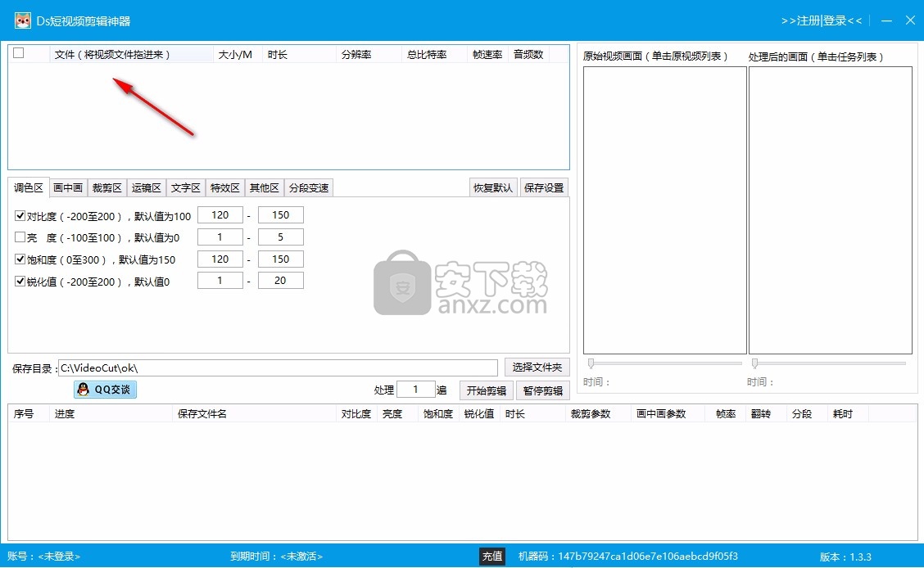
Task: Click the 暂停剪辑 button
Action: click(543, 390)
